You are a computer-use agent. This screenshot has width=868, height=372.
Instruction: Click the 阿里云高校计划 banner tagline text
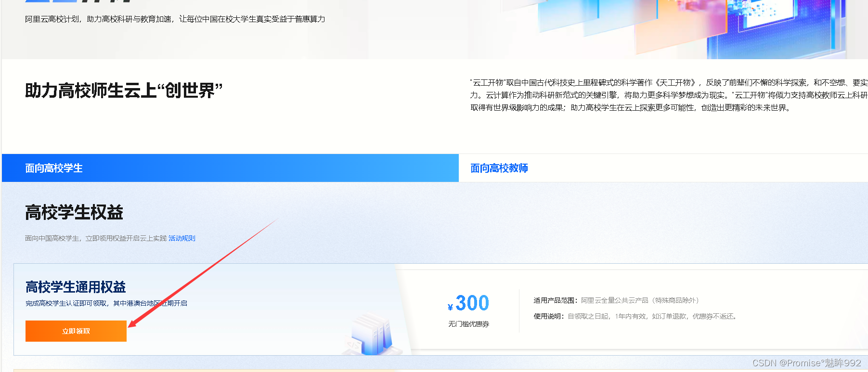(175, 19)
